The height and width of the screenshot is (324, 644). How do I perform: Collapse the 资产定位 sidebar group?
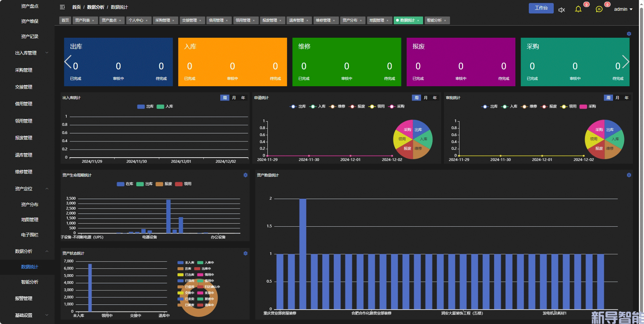pyautogui.click(x=30, y=189)
